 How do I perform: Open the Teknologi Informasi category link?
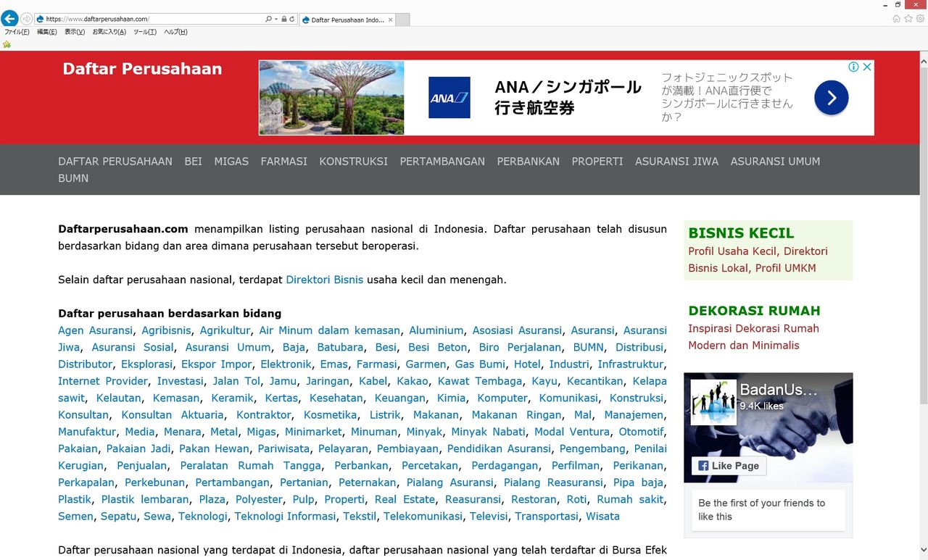tap(286, 517)
